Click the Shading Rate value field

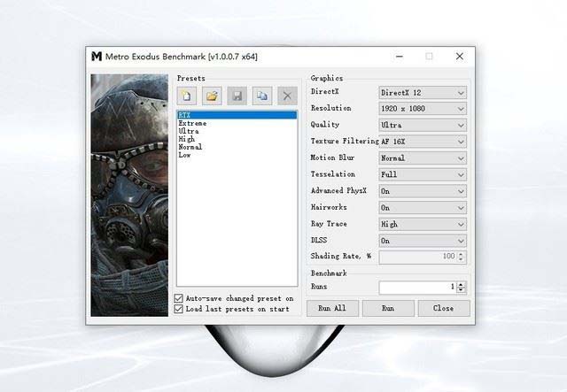[x=417, y=257]
